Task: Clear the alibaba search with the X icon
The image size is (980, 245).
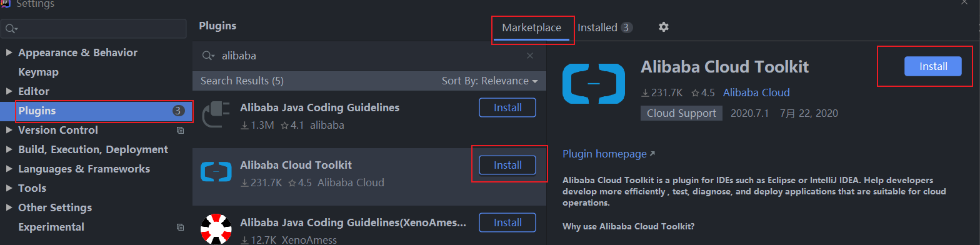Action: pos(530,56)
